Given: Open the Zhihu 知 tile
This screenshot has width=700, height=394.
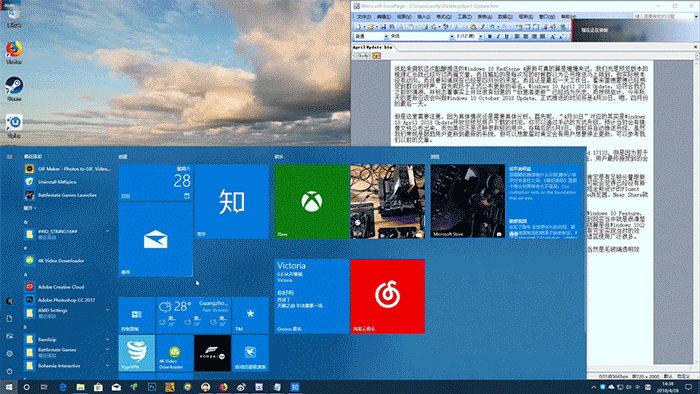Looking at the screenshot, I should coord(232,202).
